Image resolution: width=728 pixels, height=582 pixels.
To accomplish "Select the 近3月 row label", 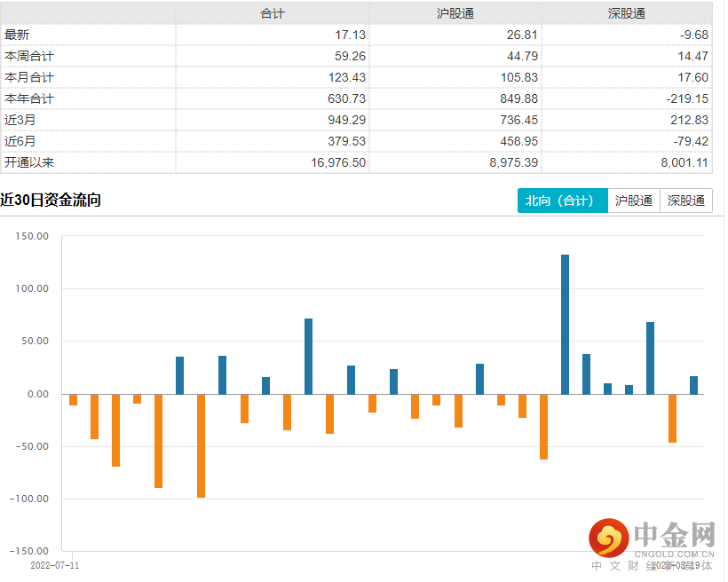I will pyautogui.click(x=20, y=120).
